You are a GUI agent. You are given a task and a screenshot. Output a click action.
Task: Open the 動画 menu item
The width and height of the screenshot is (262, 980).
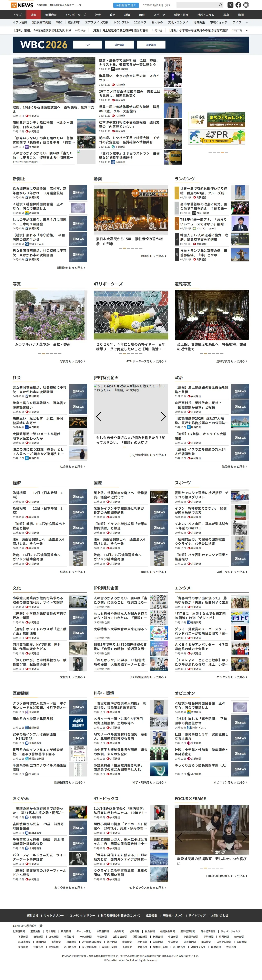(x=241, y=15)
